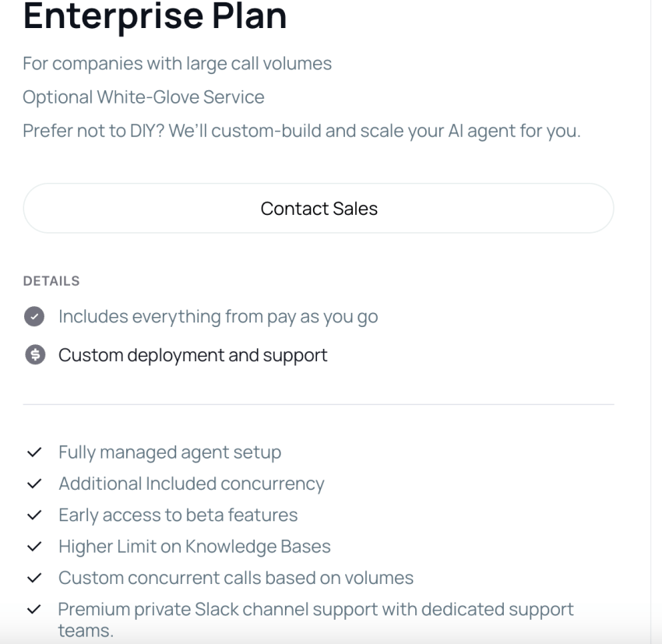Click the checkmark beside Early access to beta features
The image size is (662, 644).
(33, 515)
